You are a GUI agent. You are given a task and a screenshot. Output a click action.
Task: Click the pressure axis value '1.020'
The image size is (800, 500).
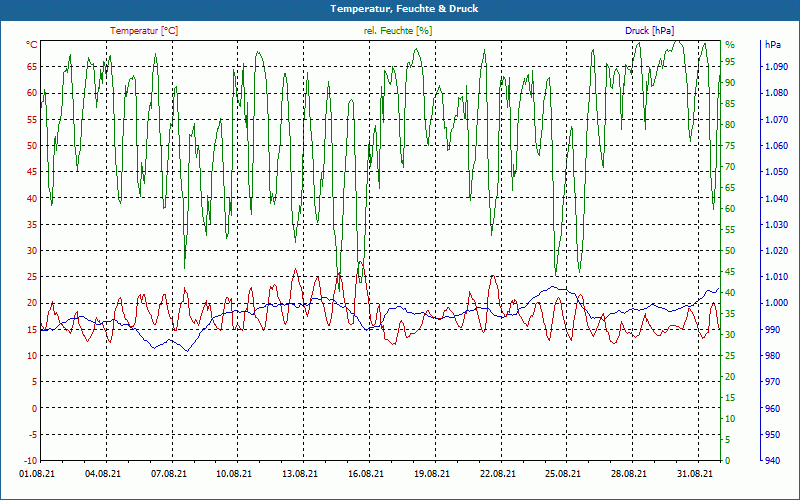coord(777,250)
